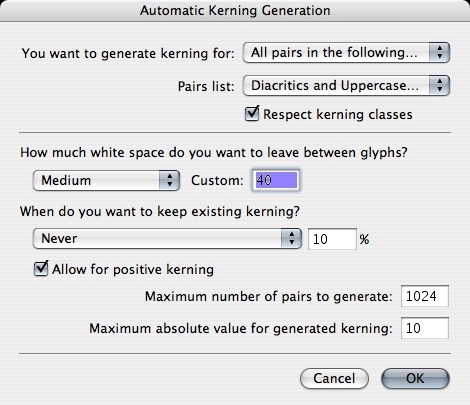Click the arrows on the Never popup
The height and width of the screenshot is (405, 470).
(x=291, y=238)
